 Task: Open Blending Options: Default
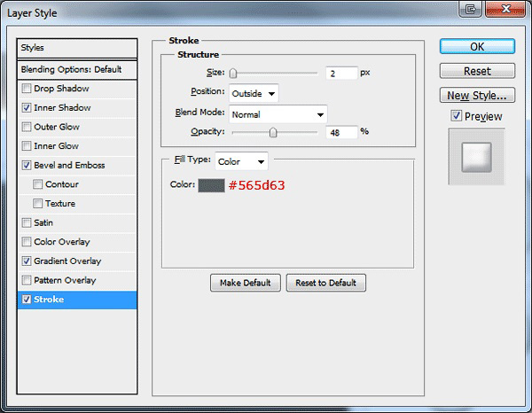[77, 70]
